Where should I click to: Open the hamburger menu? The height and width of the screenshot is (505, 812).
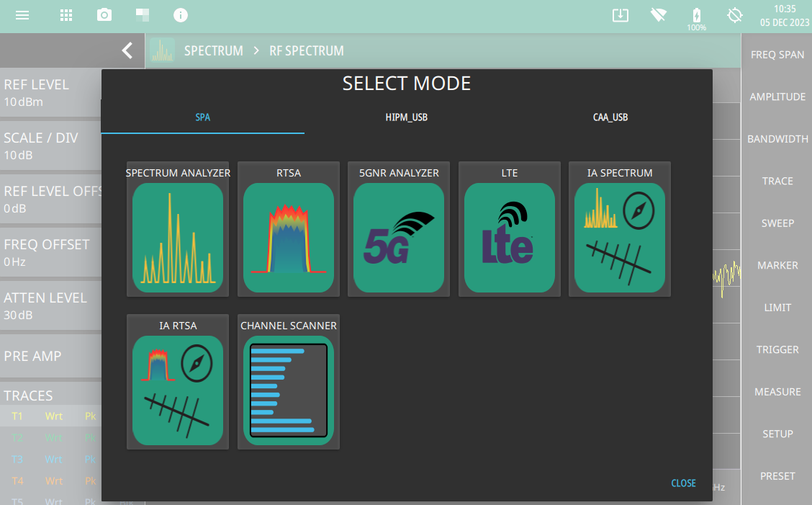pyautogui.click(x=22, y=15)
